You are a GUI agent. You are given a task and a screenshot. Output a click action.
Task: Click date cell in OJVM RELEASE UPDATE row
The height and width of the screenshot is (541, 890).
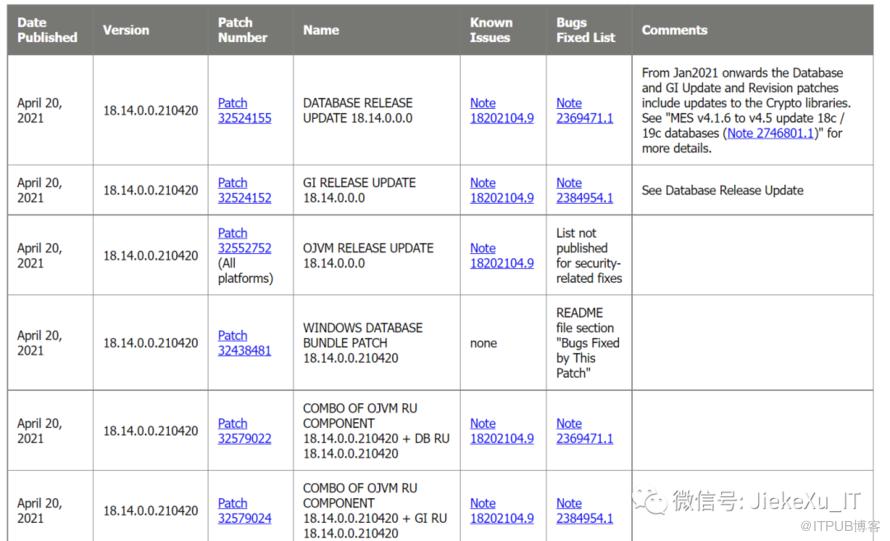point(51,255)
